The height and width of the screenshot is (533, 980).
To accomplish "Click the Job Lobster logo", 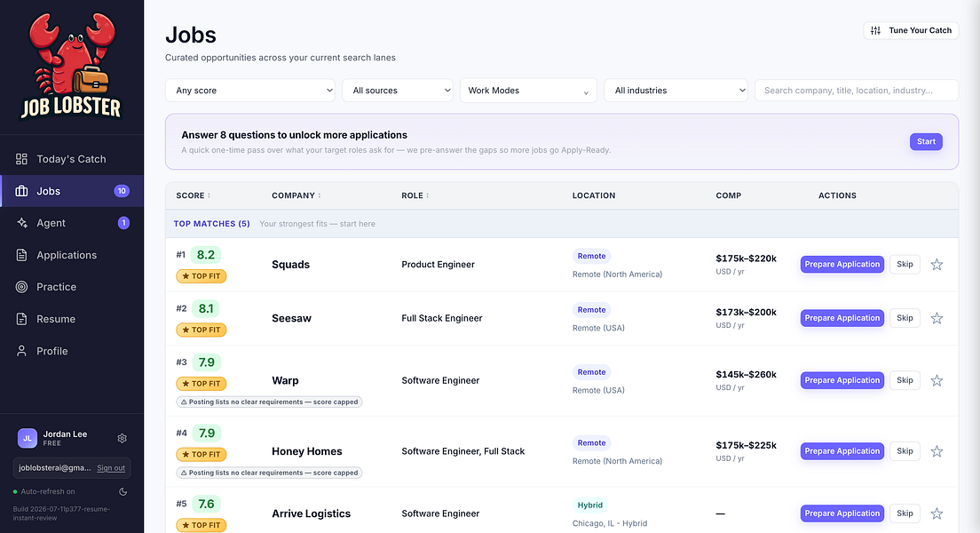I will tap(72, 67).
